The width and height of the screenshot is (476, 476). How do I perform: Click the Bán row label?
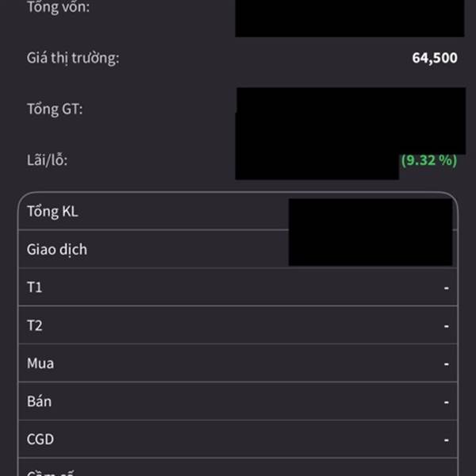pyautogui.click(x=39, y=401)
